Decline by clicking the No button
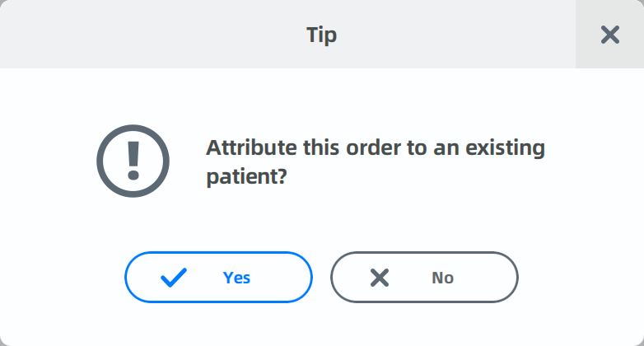 (x=424, y=278)
